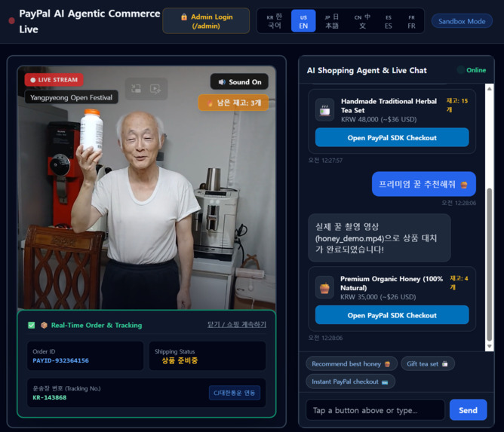
Task: Click the chat scrollbar up arrow
Action: click(489, 89)
